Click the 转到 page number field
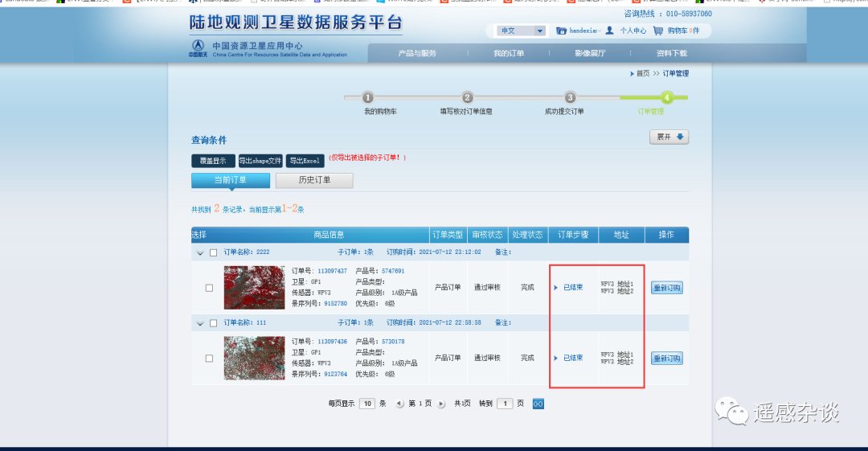The height and width of the screenshot is (451, 868). [x=505, y=404]
